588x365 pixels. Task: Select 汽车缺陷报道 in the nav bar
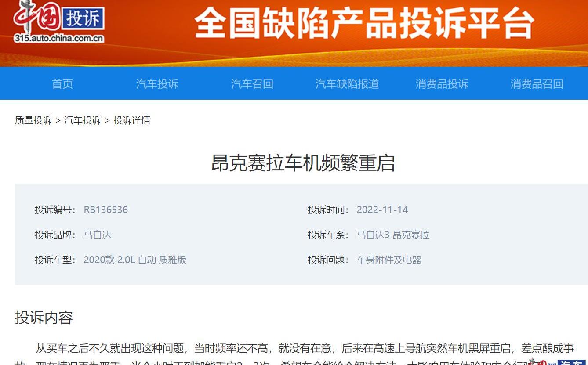pyautogui.click(x=347, y=84)
